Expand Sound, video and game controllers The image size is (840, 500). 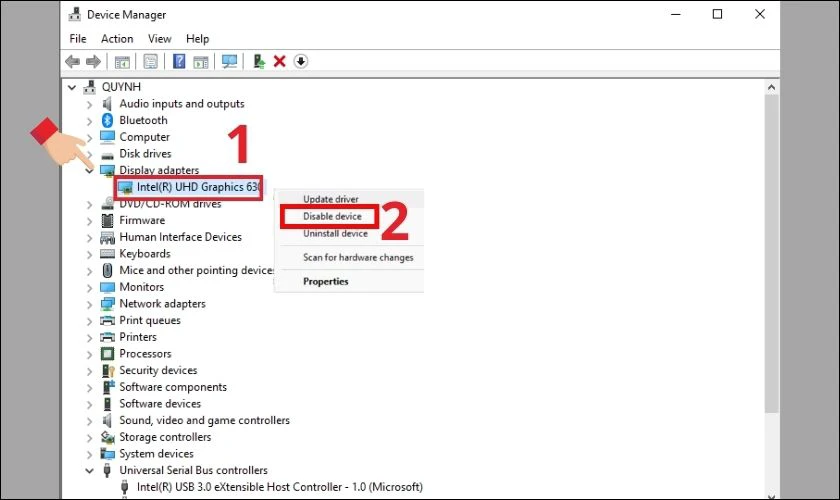click(x=89, y=421)
